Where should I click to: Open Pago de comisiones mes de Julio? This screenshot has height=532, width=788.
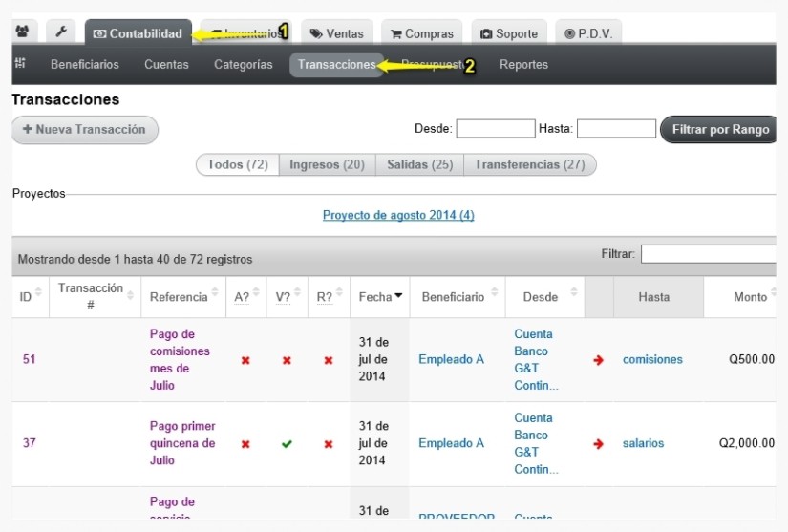pyautogui.click(x=180, y=359)
